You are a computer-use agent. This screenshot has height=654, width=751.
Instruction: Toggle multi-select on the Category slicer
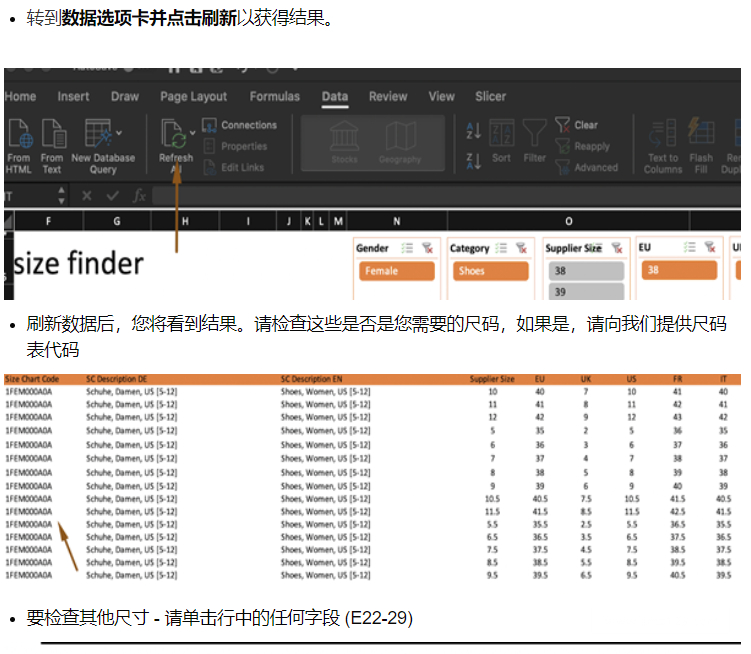501,248
